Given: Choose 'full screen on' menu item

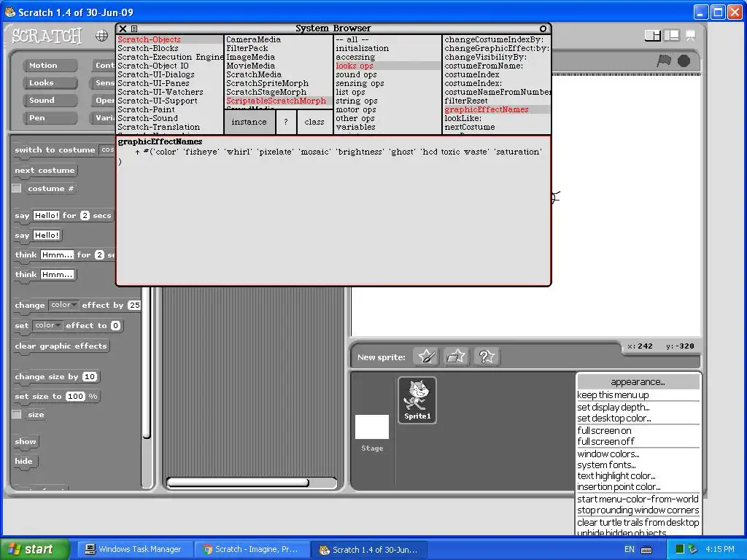Looking at the screenshot, I should pos(638,430).
